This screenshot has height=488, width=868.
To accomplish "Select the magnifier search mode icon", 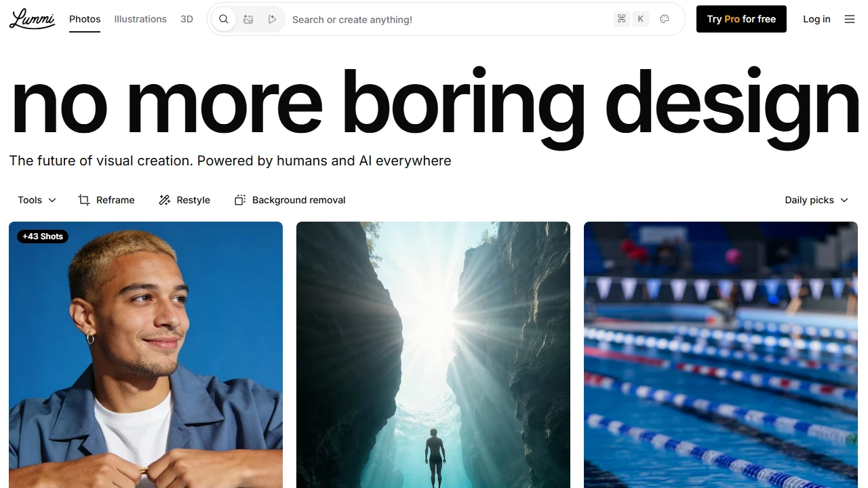I will coord(224,20).
